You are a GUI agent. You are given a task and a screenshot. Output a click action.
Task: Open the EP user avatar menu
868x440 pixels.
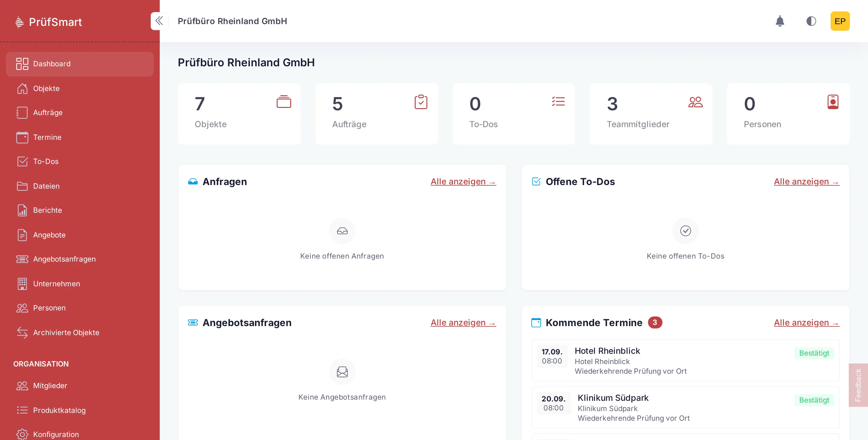point(840,21)
